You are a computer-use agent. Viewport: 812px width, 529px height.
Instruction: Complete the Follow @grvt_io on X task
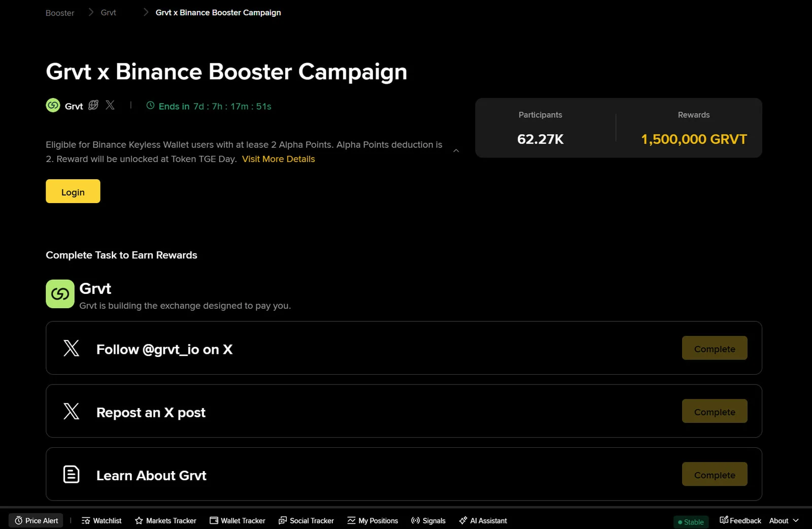click(x=715, y=348)
